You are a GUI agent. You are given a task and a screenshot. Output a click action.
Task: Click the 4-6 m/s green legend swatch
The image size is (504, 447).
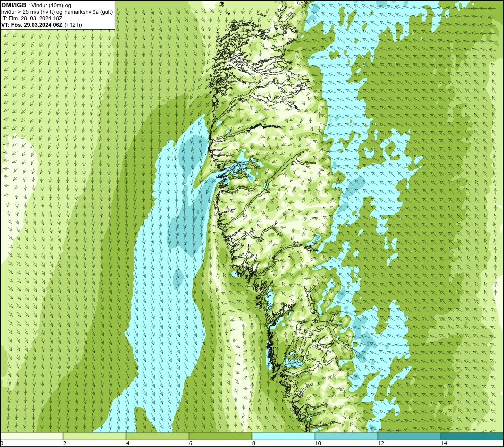coord(157,436)
